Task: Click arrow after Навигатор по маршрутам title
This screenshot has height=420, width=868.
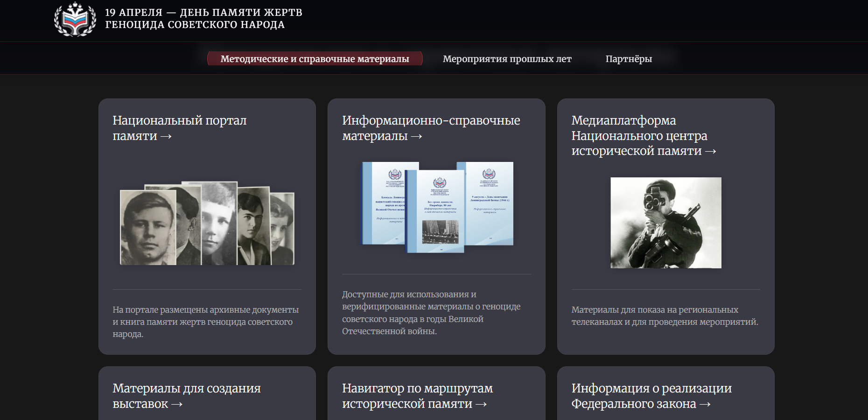Action: (x=481, y=405)
